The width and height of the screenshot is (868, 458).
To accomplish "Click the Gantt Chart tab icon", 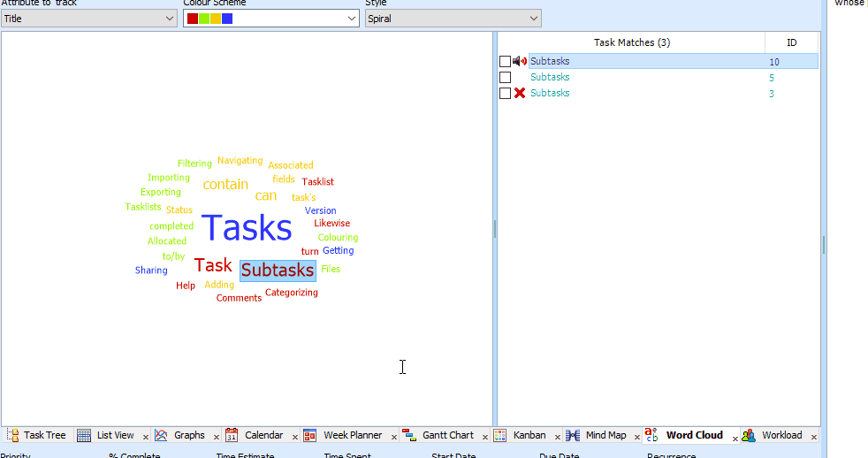I will (x=409, y=435).
